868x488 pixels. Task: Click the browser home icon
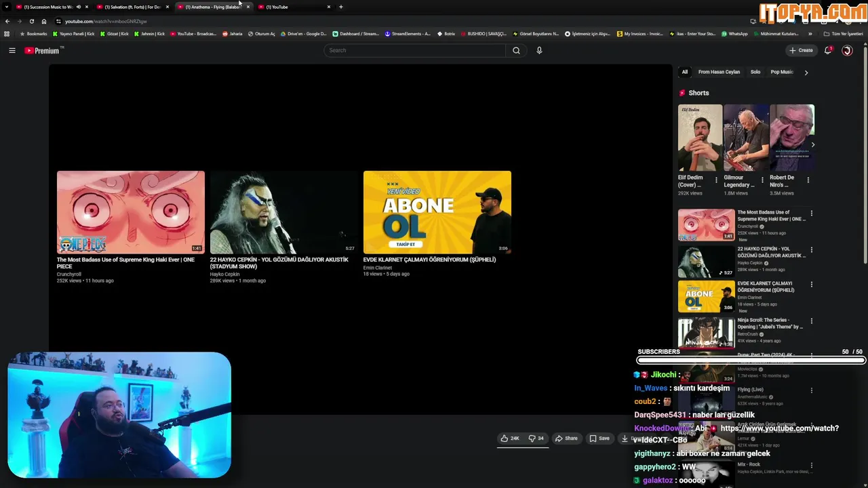[43, 21]
